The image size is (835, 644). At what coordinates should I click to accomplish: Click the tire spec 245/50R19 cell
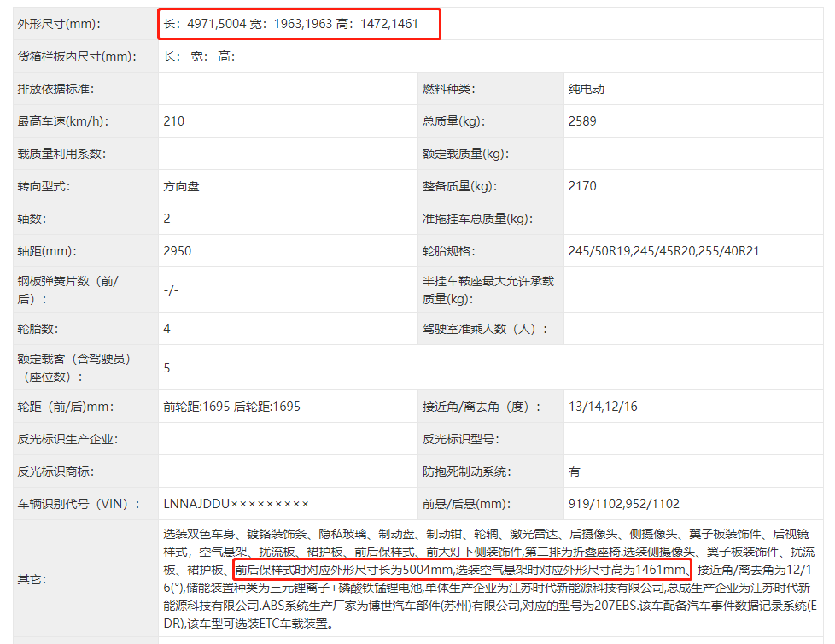(x=666, y=252)
